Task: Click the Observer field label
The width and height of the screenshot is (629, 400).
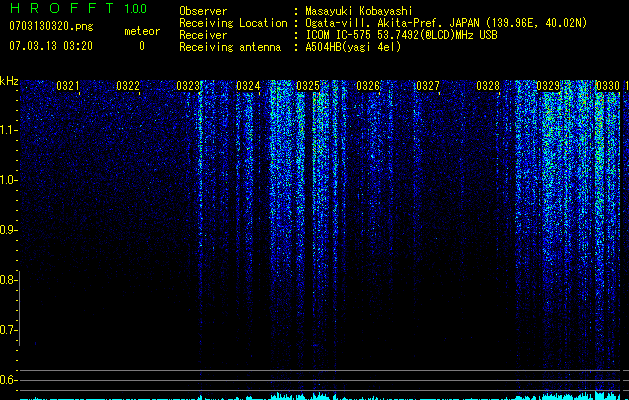Action: (x=203, y=11)
